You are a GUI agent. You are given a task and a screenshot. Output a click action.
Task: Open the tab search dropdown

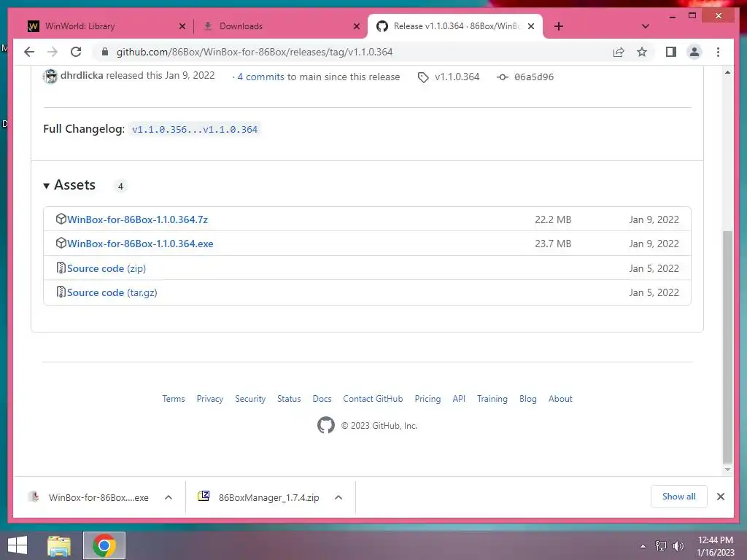tap(645, 26)
